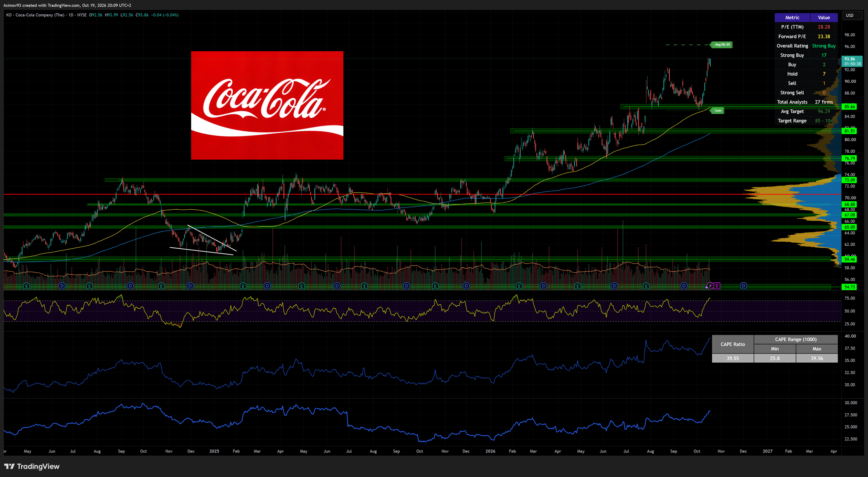
Task: Click the 59.46 price level label
Action: click(849, 260)
